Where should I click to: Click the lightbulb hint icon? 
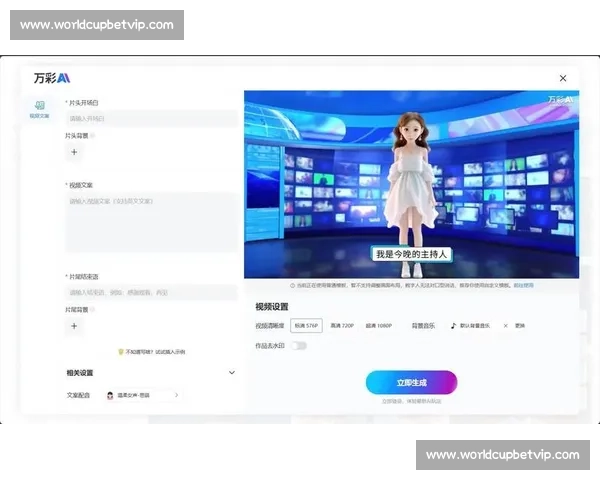coord(121,352)
